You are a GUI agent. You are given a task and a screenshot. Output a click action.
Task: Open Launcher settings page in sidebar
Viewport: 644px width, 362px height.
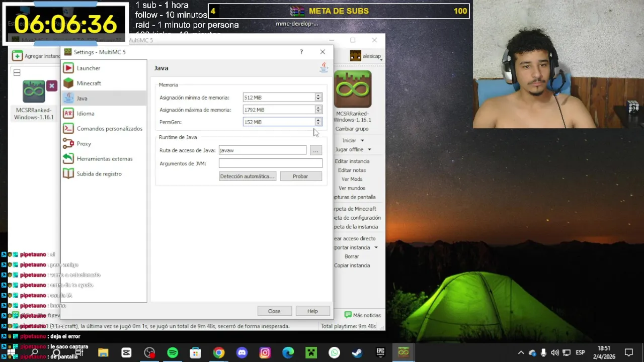pos(104,68)
